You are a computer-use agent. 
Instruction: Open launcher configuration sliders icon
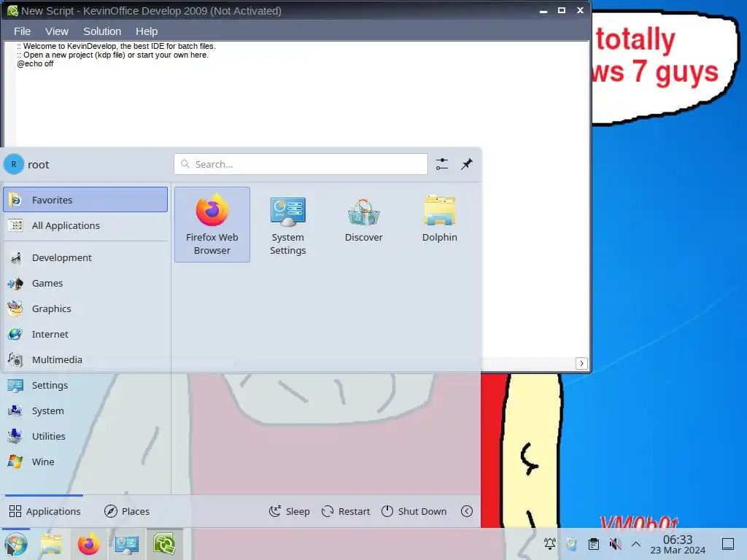click(x=442, y=164)
